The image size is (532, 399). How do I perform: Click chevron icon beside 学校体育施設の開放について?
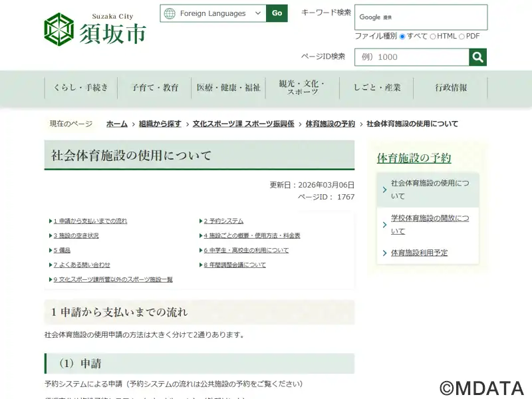click(x=385, y=225)
